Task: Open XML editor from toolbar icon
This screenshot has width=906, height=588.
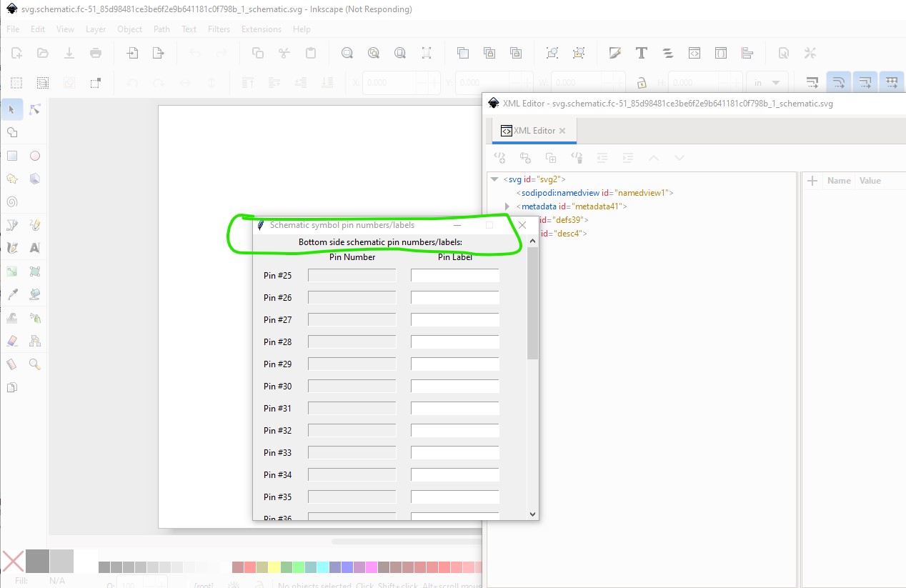Action: [x=695, y=53]
